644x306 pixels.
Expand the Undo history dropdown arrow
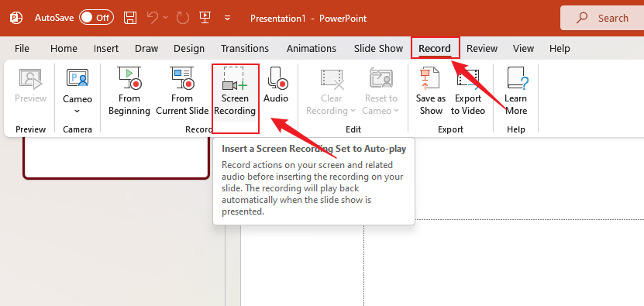[x=166, y=18]
